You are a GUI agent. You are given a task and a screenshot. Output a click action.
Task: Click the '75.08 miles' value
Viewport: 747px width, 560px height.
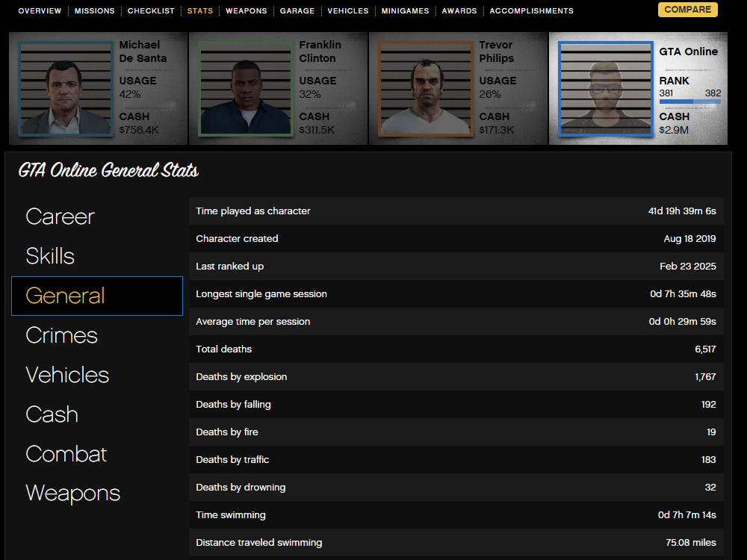click(x=691, y=542)
